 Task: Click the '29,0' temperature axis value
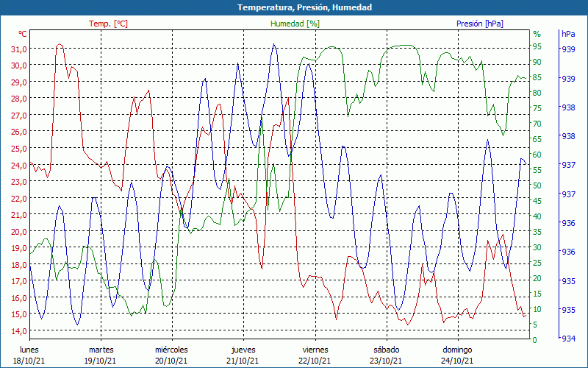19,82
